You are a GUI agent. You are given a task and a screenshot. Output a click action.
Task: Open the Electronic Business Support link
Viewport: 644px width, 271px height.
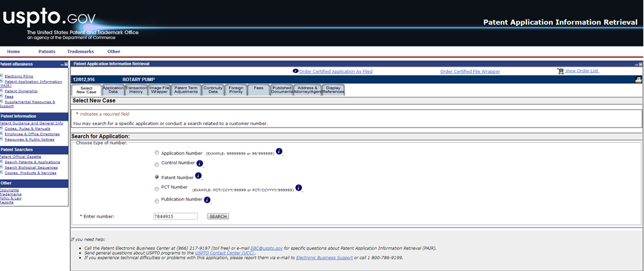325,258
